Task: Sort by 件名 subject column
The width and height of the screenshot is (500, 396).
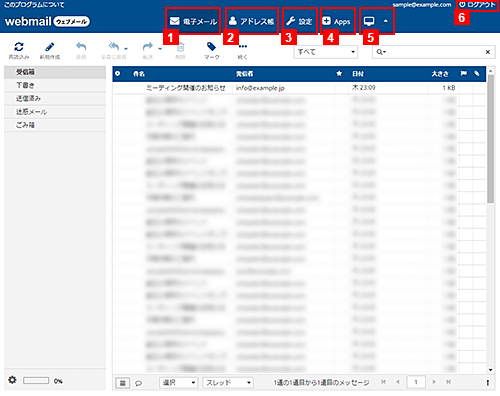Action: pyautogui.click(x=139, y=74)
